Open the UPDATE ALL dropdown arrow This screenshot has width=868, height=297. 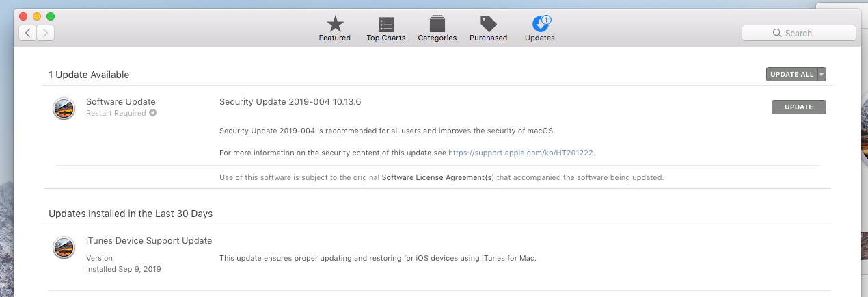click(822, 75)
